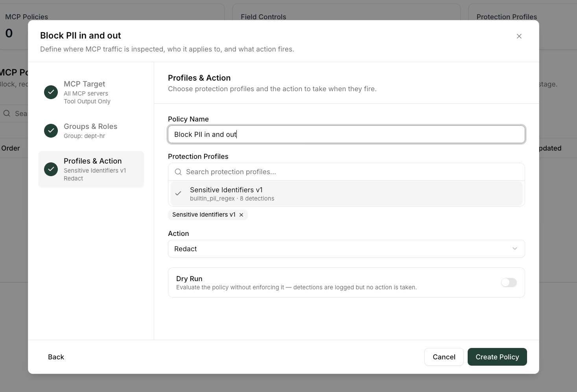Click the 'Group: dept-hr' text
This screenshot has height=392, width=577.
[84, 136]
